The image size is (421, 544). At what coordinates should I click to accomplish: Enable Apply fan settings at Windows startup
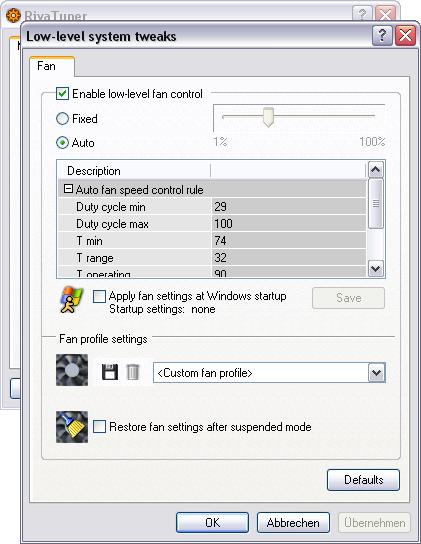(99, 296)
